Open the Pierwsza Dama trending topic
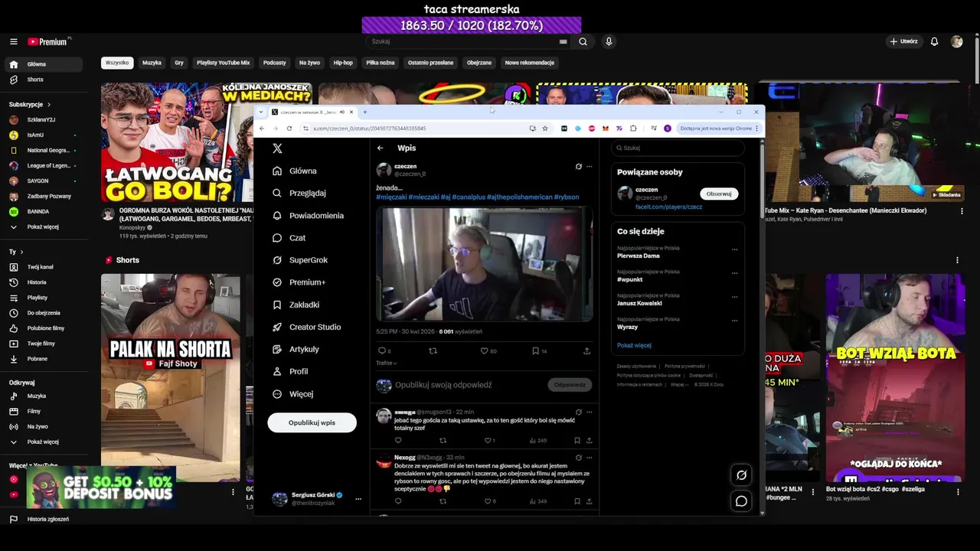The image size is (980, 551). tap(639, 256)
